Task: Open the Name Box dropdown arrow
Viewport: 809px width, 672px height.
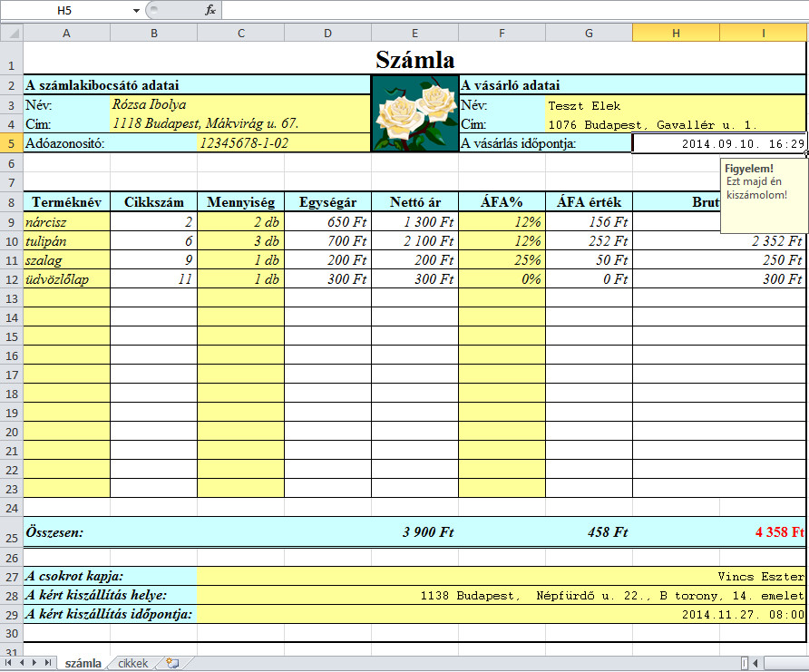Action: pyautogui.click(x=136, y=10)
